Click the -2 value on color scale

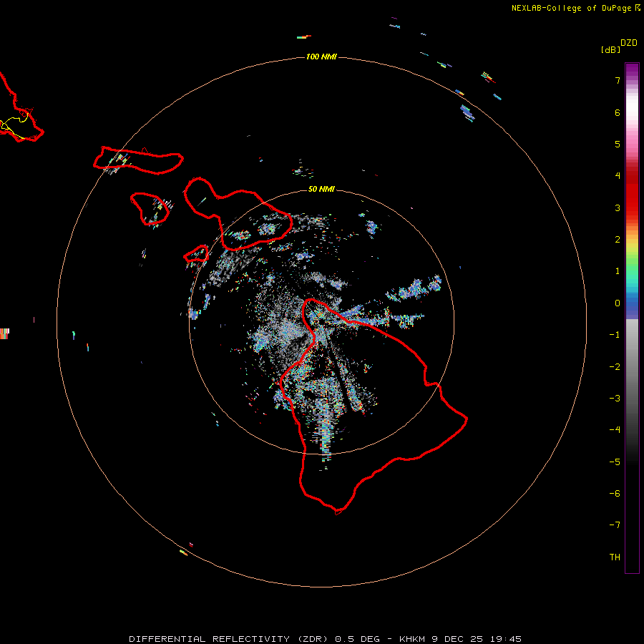(615, 367)
